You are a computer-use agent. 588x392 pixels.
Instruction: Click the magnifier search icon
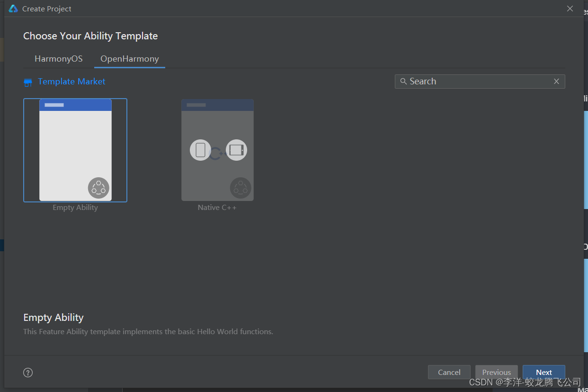click(x=403, y=82)
